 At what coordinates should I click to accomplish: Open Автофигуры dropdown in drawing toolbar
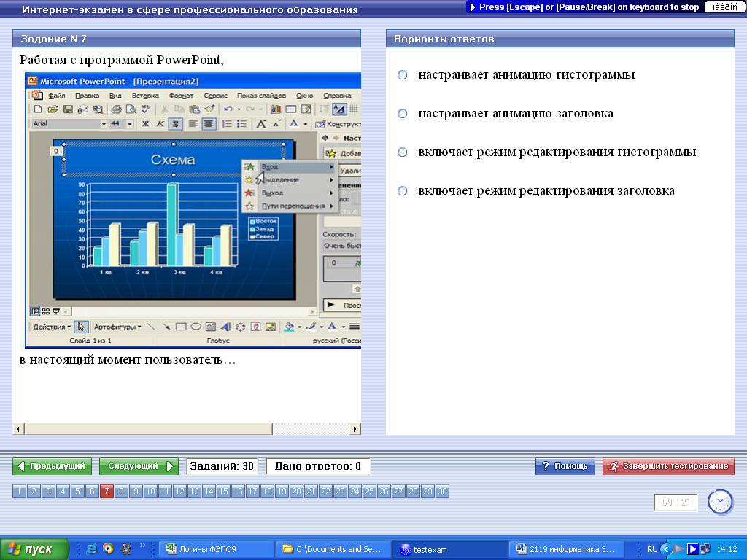coord(117,327)
